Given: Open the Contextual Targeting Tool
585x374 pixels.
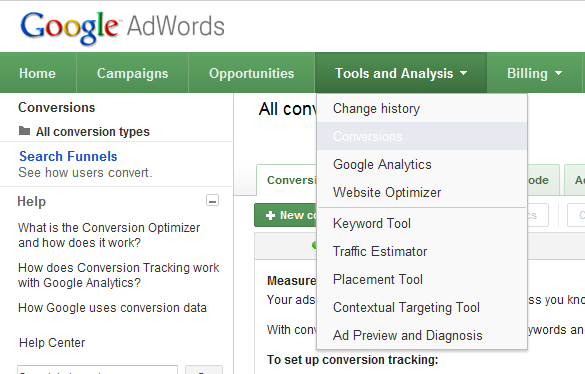Looking at the screenshot, I should point(422,307).
